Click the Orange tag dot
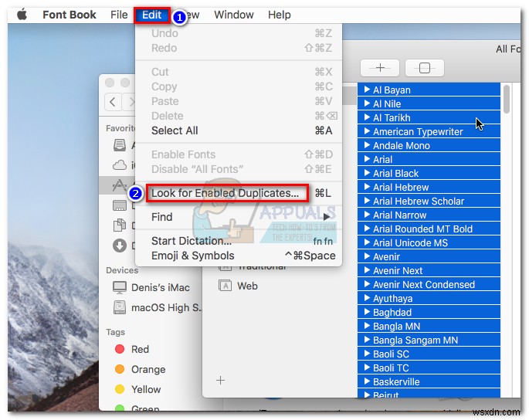 point(120,369)
